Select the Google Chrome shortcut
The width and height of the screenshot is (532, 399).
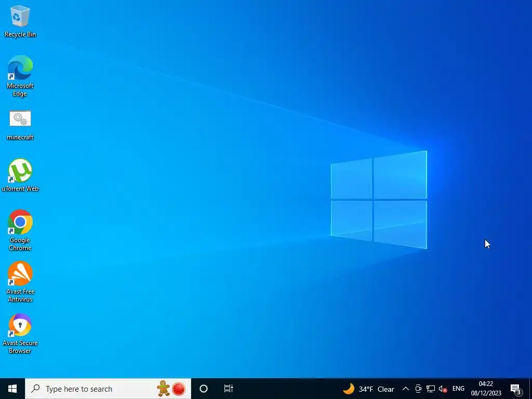[x=20, y=230]
